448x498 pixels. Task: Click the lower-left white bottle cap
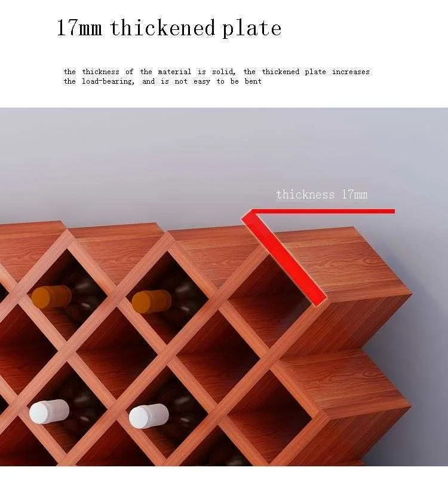[49, 411]
